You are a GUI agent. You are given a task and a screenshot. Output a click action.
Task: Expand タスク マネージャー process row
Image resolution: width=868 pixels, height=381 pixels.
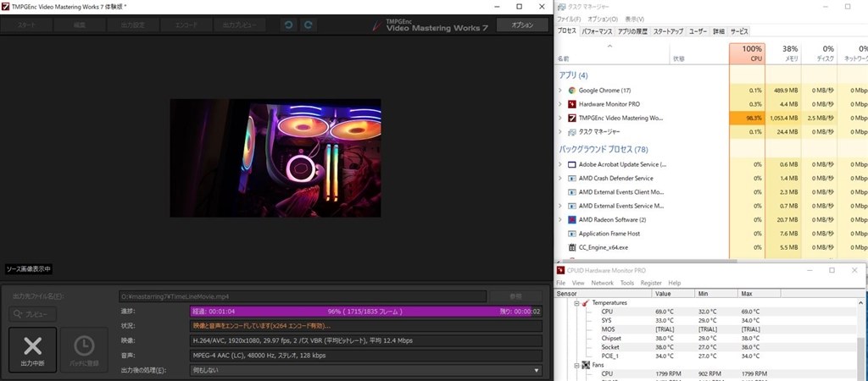[559, 132]
